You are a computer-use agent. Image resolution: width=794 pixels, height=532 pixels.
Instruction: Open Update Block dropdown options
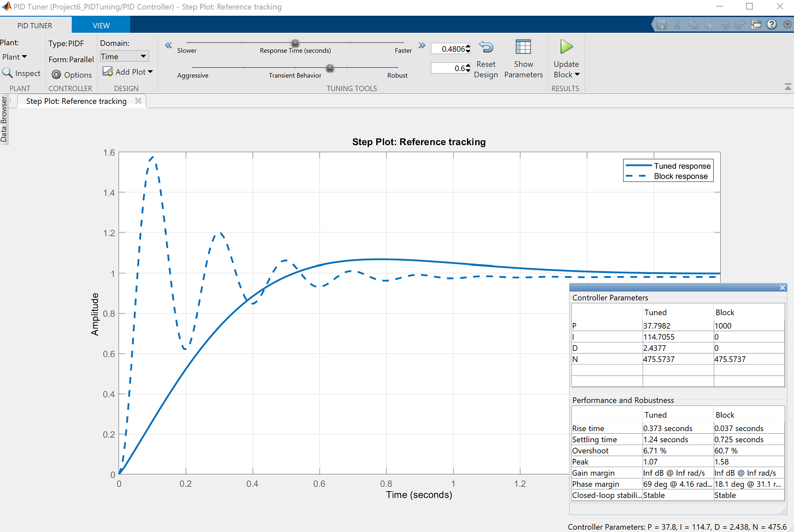click(x=566, y=75)
